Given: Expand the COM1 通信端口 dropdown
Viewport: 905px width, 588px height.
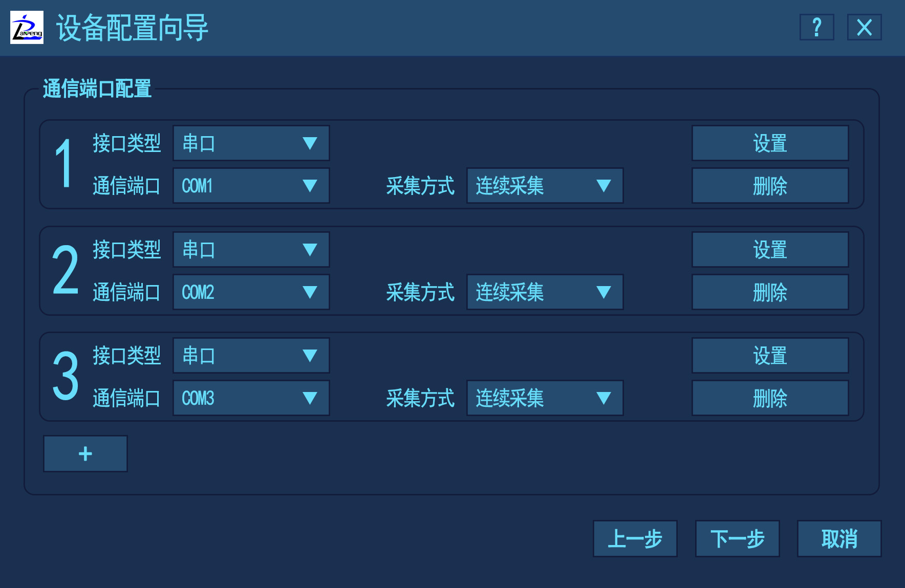Looking at the screenshot, I should point(251,186).
